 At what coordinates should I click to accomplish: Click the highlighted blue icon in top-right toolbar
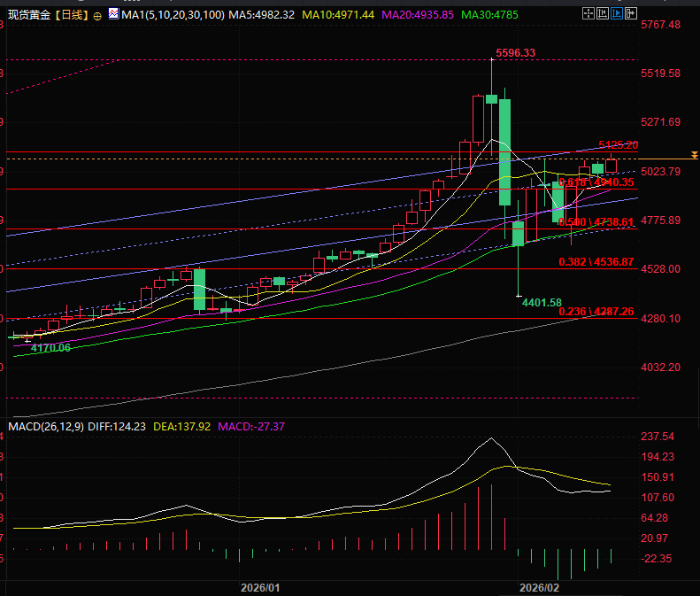(616, 13)
